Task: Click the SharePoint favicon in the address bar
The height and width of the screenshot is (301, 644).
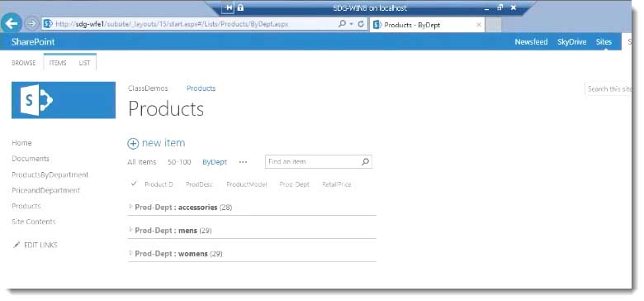Action: (48, 24)
